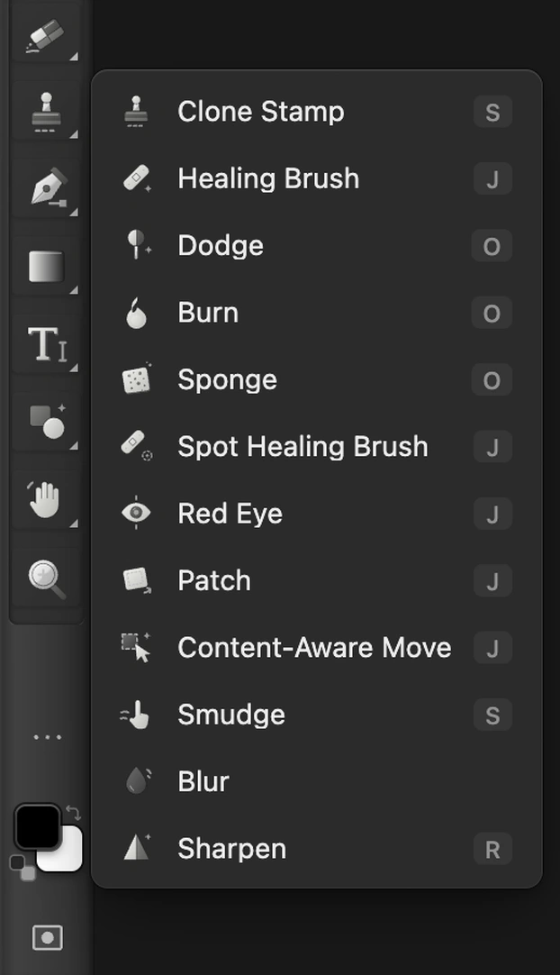Toggle Quick Mask mode icon
This screenshot has height=975, width=560.
coord(47,936)
